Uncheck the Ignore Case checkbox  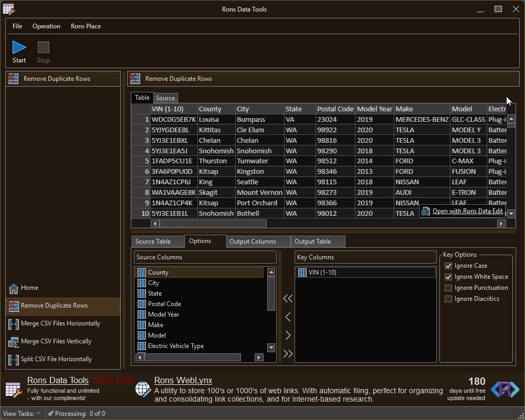(448, 266)
